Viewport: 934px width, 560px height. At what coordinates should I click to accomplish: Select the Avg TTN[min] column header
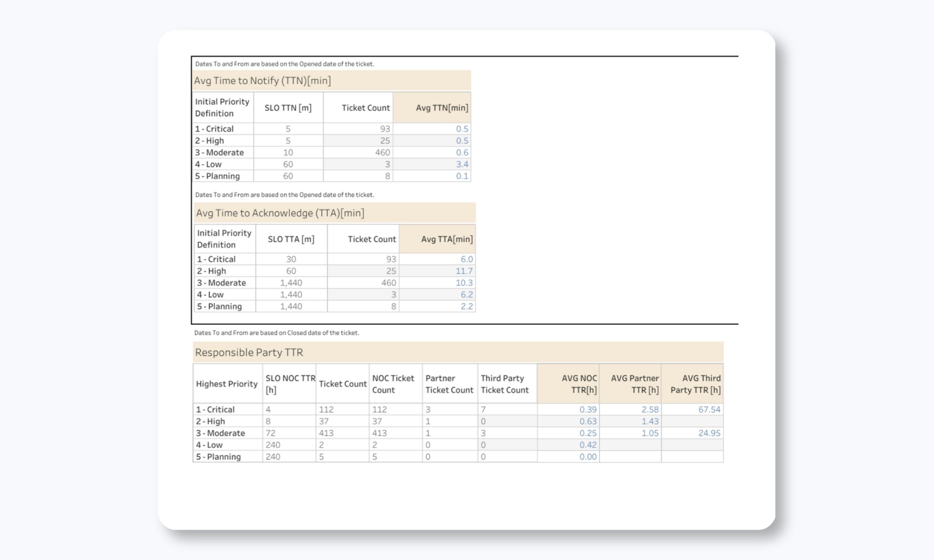tap(442, 107)
